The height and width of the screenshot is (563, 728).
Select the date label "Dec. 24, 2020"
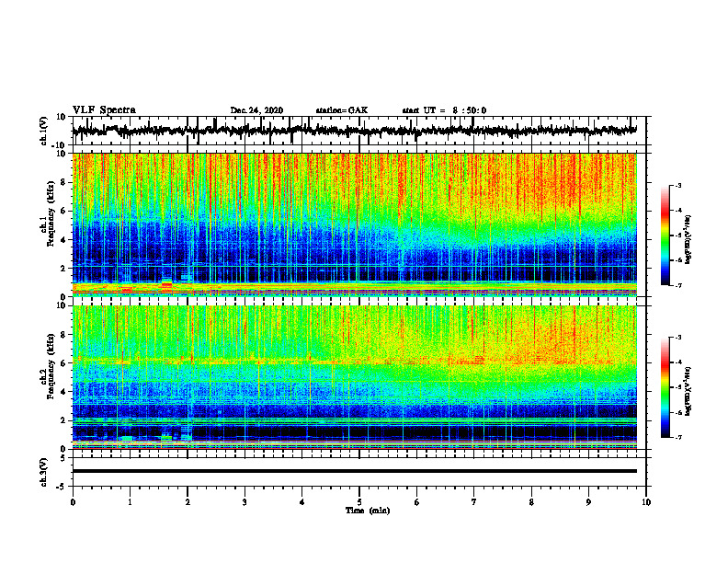[x=256, y=110]
